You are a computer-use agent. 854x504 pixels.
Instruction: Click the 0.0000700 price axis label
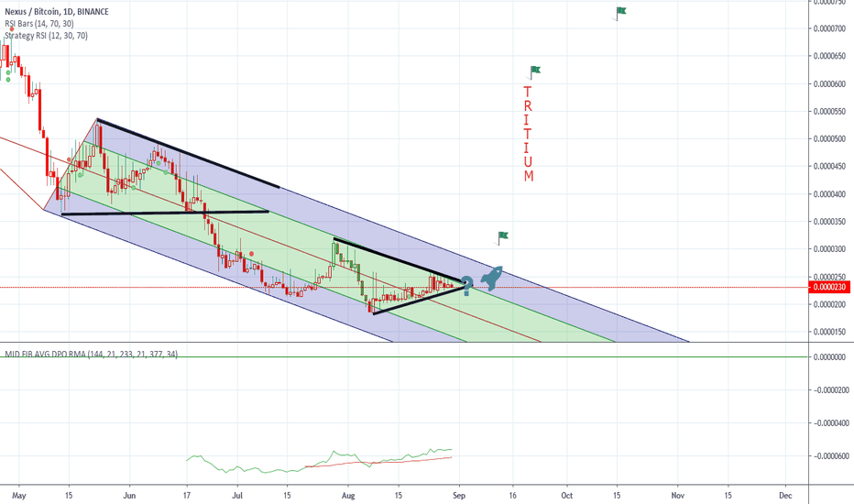[829, 28]
